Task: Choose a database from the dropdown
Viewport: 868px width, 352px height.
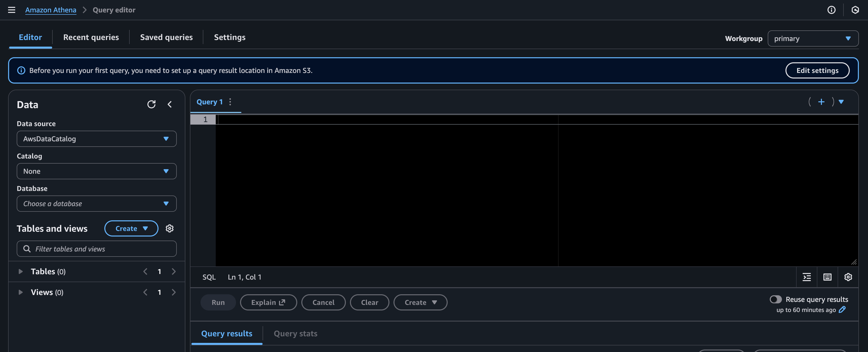Action: (x=96, y=203)
